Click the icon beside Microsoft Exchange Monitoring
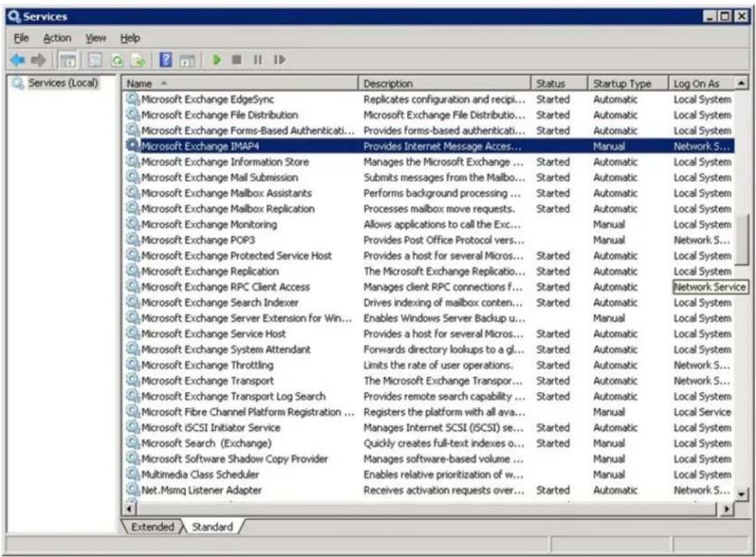The width and height of the screenshot is (756, 557). coord(132,224)
